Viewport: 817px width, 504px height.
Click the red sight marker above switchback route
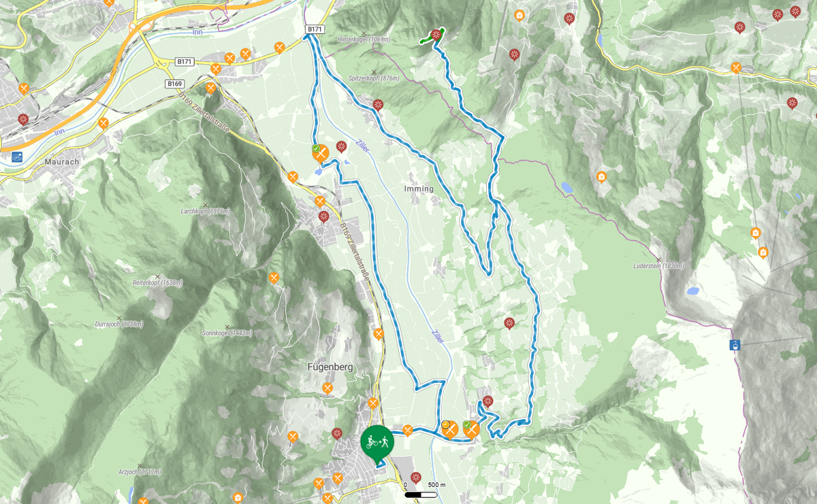[x=487, y=401]
